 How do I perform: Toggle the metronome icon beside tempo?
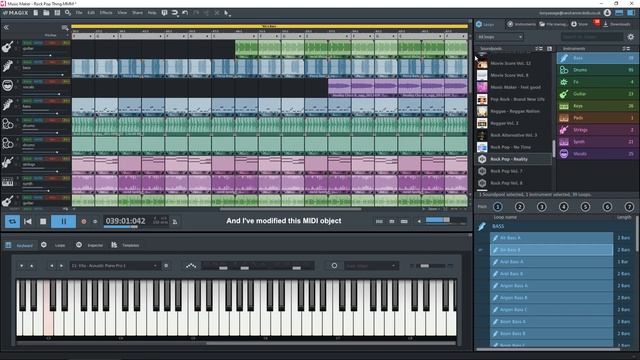pos(175,222)
